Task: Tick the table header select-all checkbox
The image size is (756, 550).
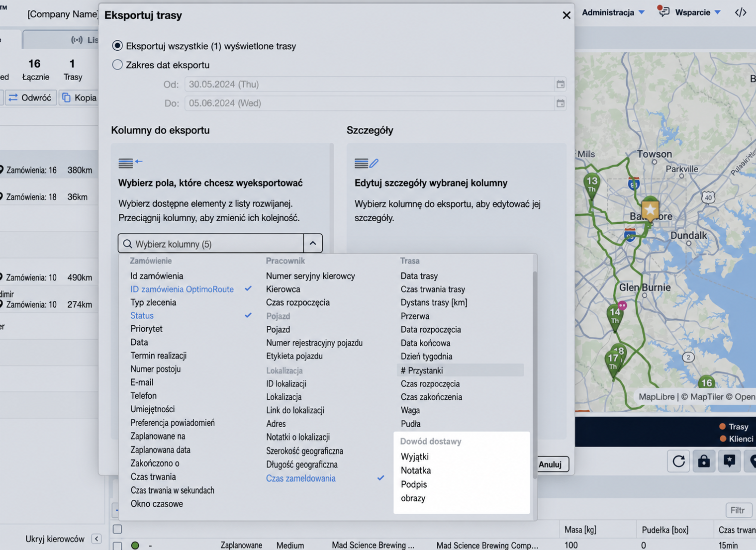Action: click(117, 529)
